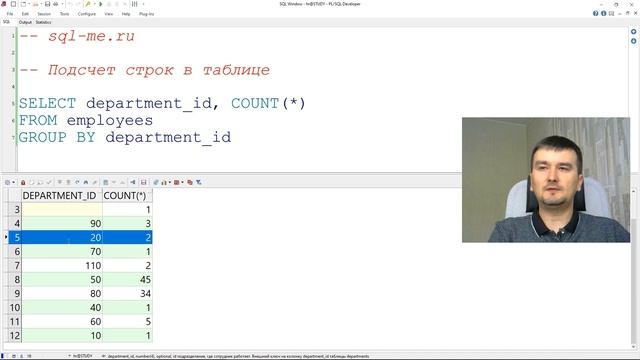Click the GROUP BY keyword in the SQL editor
This screenshot has width=640, height=360.
[x=57, y=137]
